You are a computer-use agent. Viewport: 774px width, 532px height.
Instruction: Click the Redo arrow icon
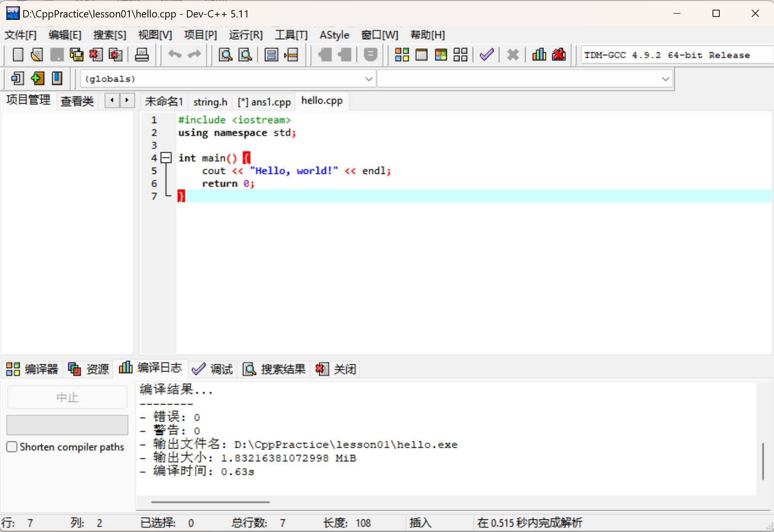click(x=194, y=55)
